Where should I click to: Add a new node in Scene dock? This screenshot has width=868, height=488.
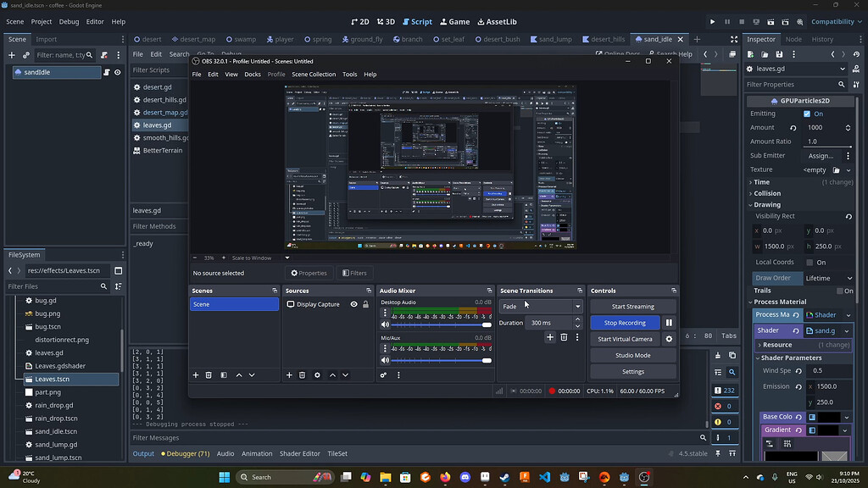click(x=12, y=55)
